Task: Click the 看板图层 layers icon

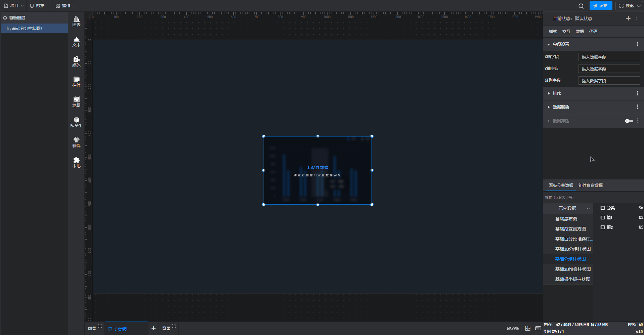Action: [x=5, y=18]
